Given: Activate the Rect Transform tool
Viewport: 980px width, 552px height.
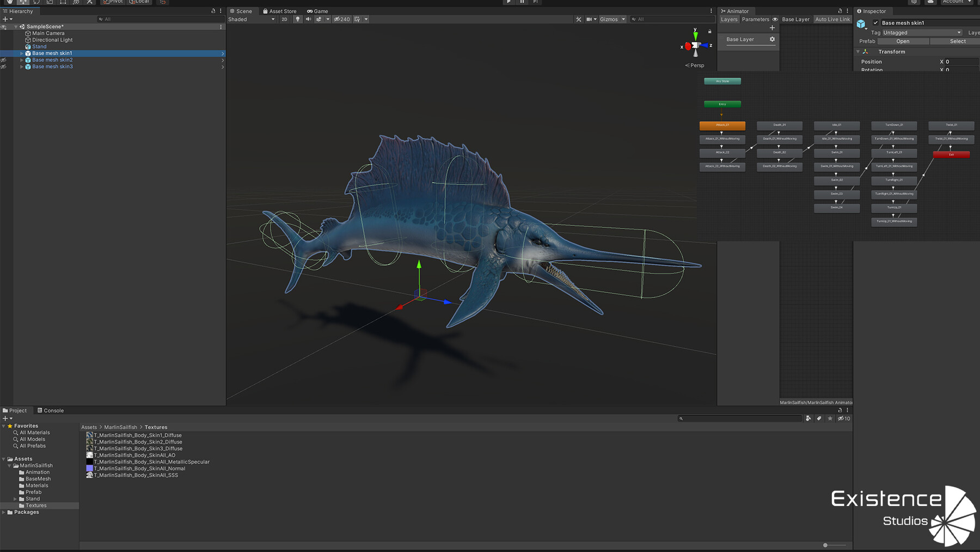Looking at the screenshot, I should pos(62,2).
